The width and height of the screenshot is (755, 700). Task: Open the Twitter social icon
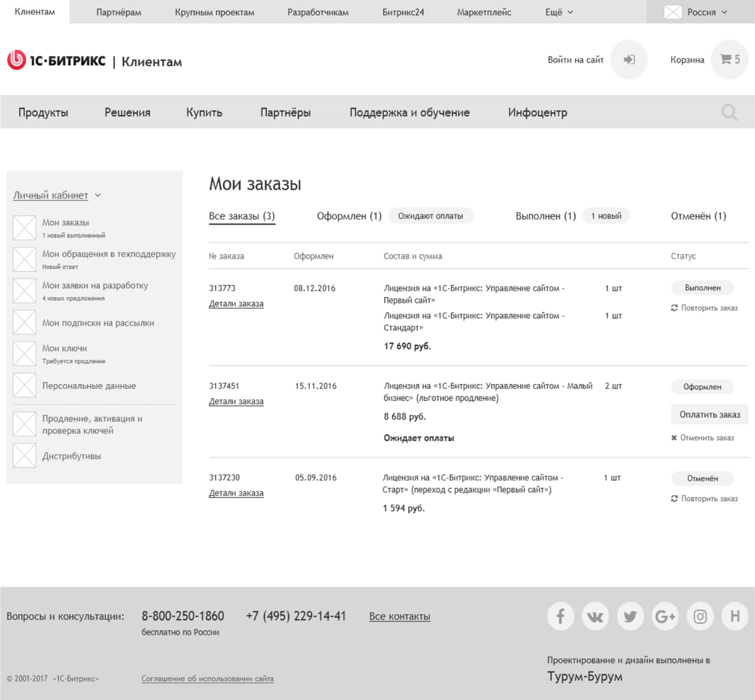[x=630, y=616]
